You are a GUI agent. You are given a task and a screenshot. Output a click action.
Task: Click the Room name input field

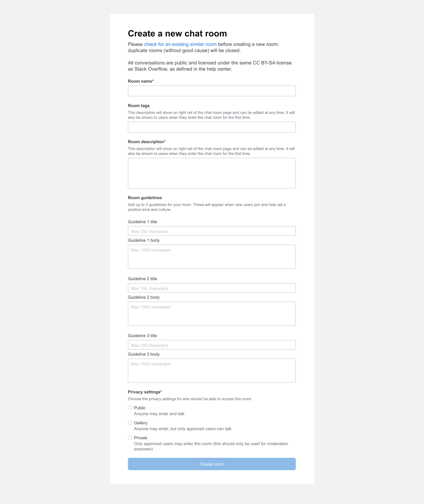[212, 91]
